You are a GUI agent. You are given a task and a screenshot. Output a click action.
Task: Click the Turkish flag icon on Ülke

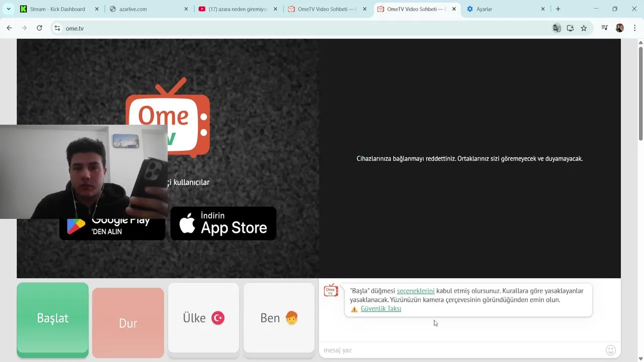tap(218, 318)
